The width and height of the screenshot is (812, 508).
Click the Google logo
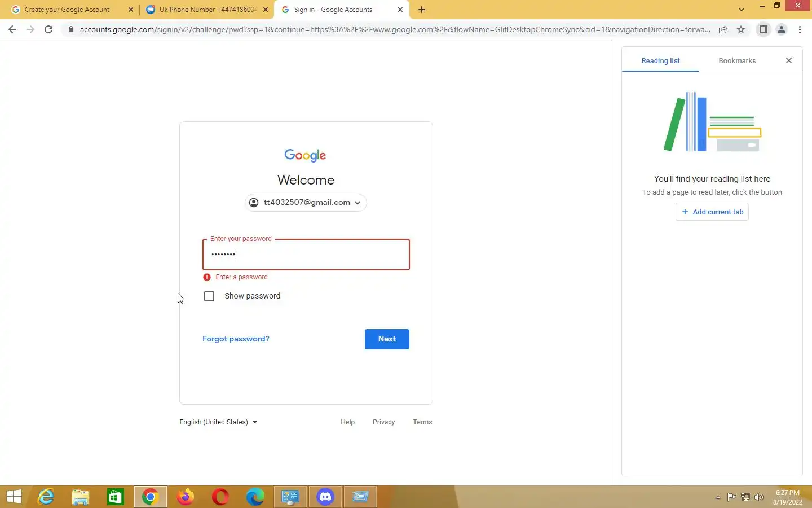coord(305,155)
